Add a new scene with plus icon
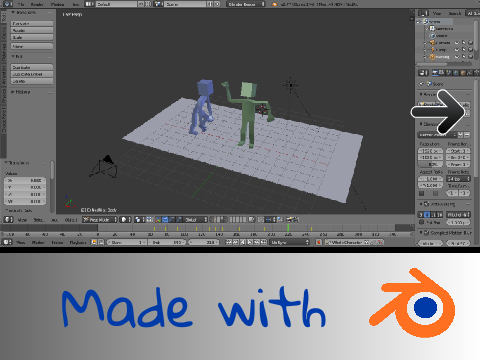Screen dimensions: 480x360 pyautogui.click(x=210, y=4)
